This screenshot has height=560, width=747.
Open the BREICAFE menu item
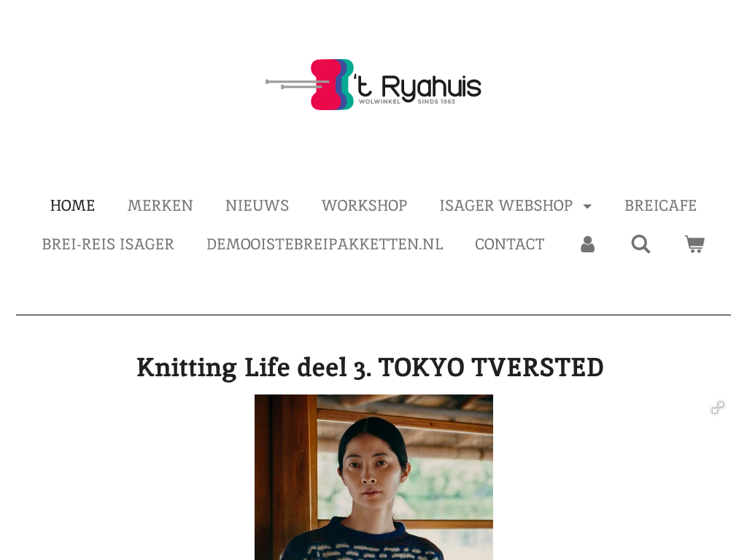coord(660,205)
